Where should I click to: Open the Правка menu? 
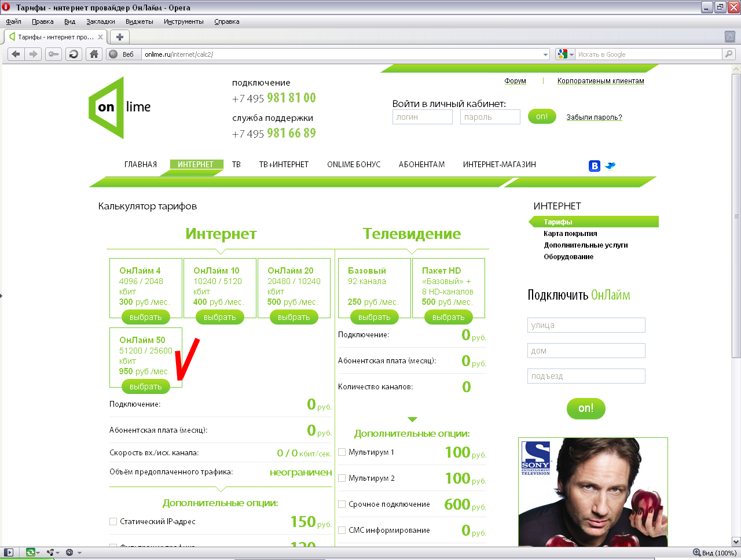43,21
